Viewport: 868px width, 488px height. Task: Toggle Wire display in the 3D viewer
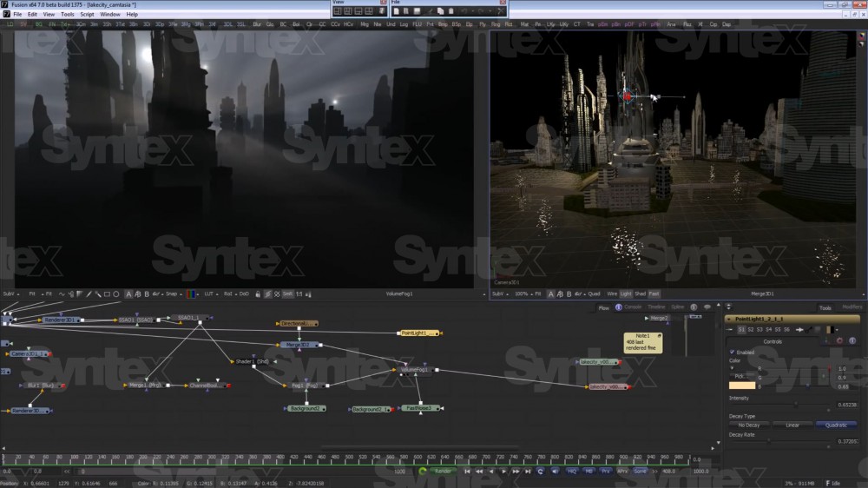[x=612, y=294]
